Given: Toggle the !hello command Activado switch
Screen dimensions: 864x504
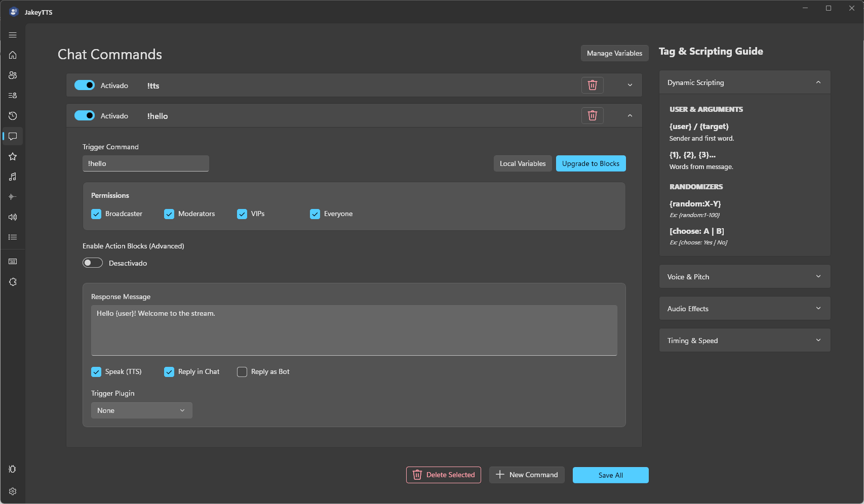Looking at the screenshot, I should click(85, 115).
